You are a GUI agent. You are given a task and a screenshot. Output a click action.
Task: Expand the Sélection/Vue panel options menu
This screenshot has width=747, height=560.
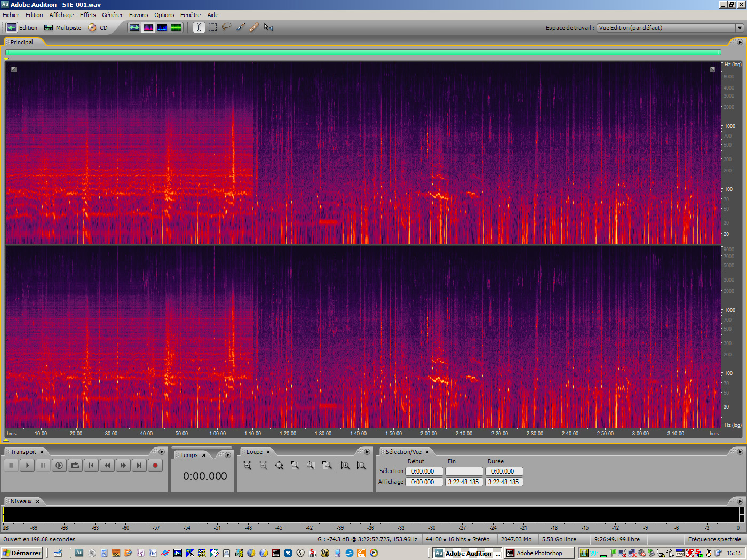click(x=740, y=452)
